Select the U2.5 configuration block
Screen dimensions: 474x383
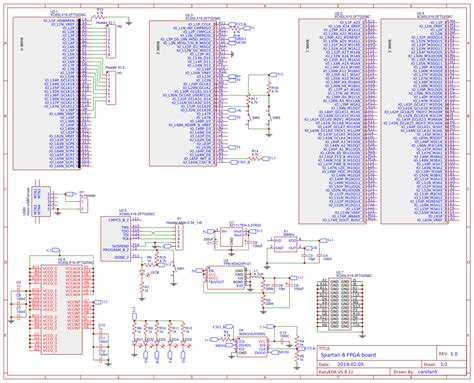click(x=116, y=239)
